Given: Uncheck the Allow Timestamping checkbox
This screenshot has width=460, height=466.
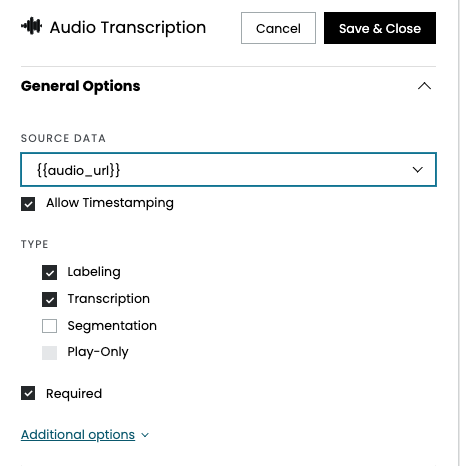Looking at the screenshot, I should click(28, 204).
